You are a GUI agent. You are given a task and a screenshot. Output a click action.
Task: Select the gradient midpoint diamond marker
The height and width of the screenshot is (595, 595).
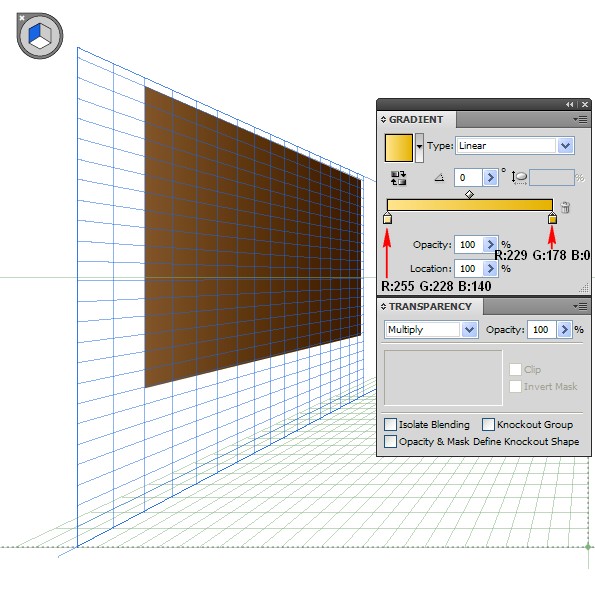(x=469, y=194)
